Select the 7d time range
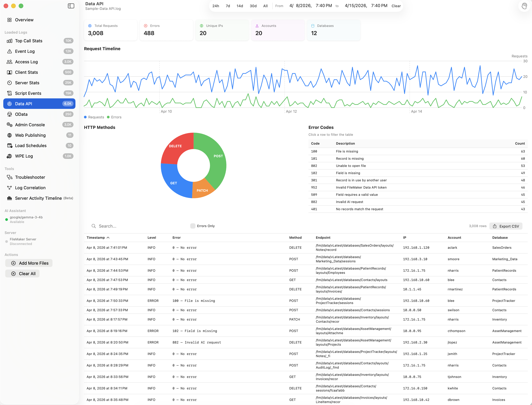 coord(228,6)
